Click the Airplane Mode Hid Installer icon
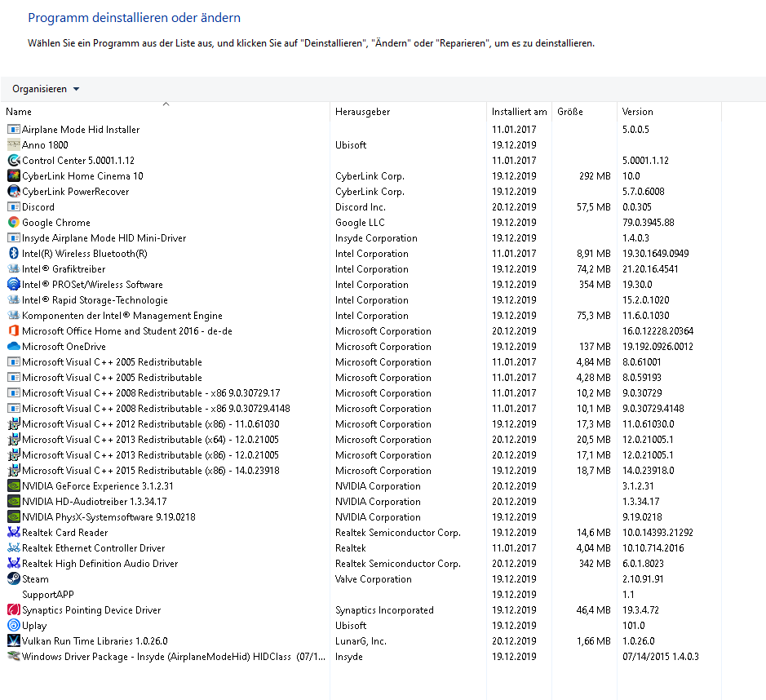 click(14, 130)
